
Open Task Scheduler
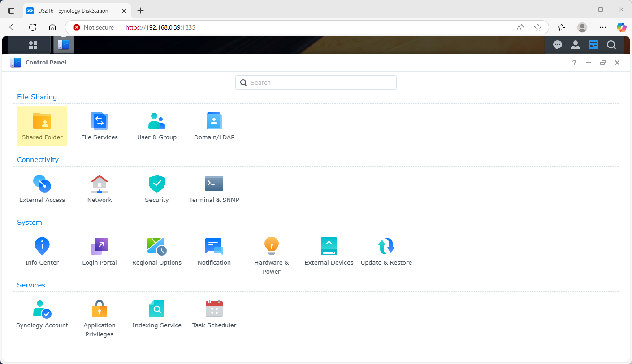pos(214,314)
